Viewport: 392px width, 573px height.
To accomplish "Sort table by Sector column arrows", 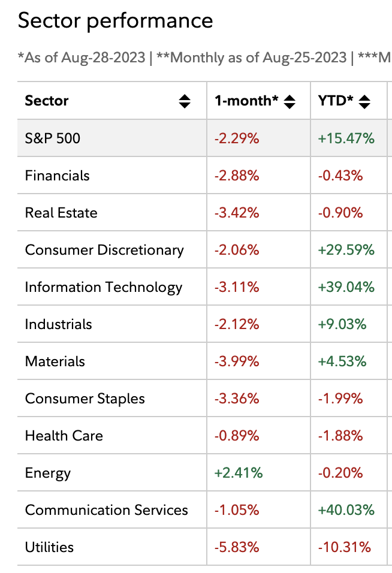I will [185, 101].
